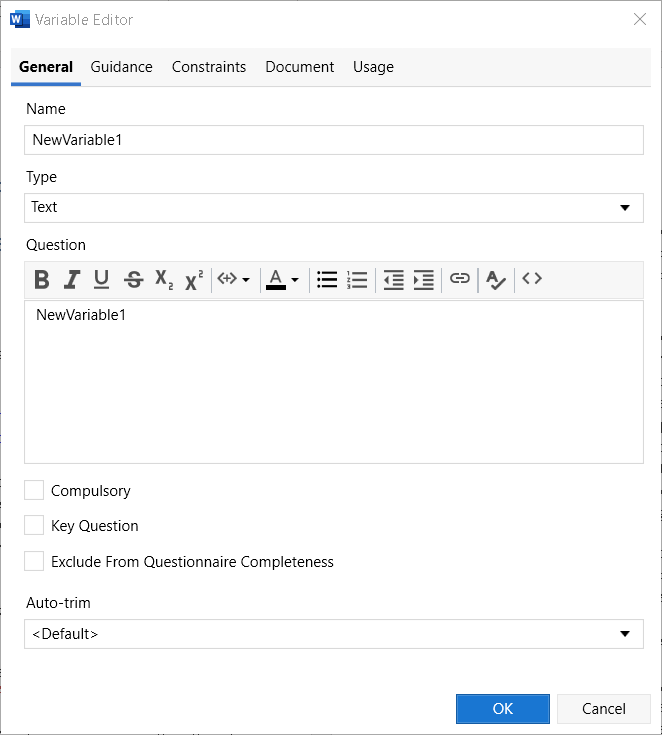Check Exclude From Questionnaire Completeness
The image size is (662, 735).
[x=34, y=561]
